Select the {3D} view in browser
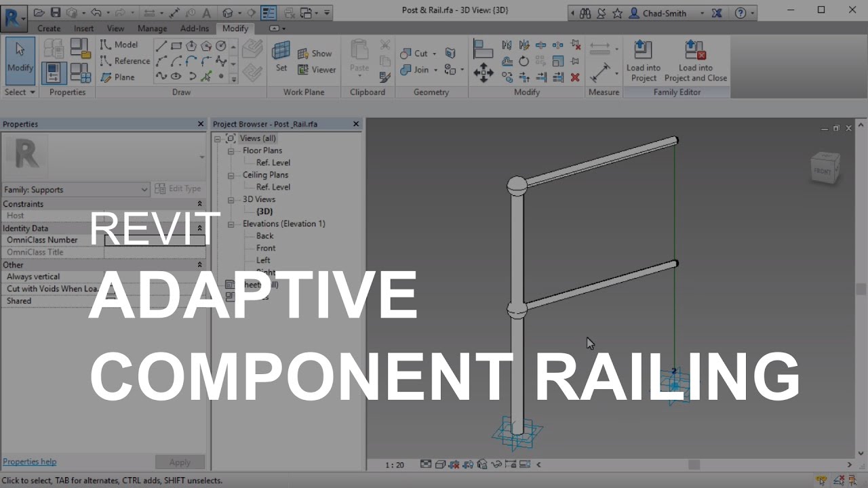The image size is (868, 488). (x=264, y=211)
